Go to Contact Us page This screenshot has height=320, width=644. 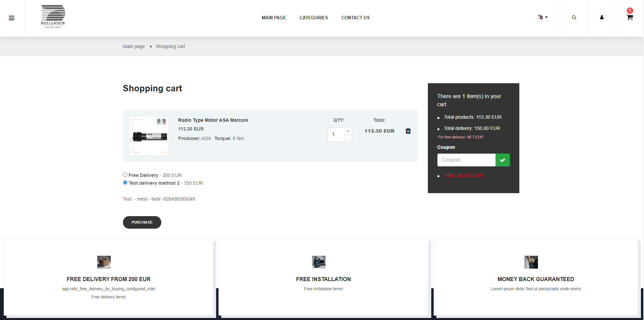355,18
